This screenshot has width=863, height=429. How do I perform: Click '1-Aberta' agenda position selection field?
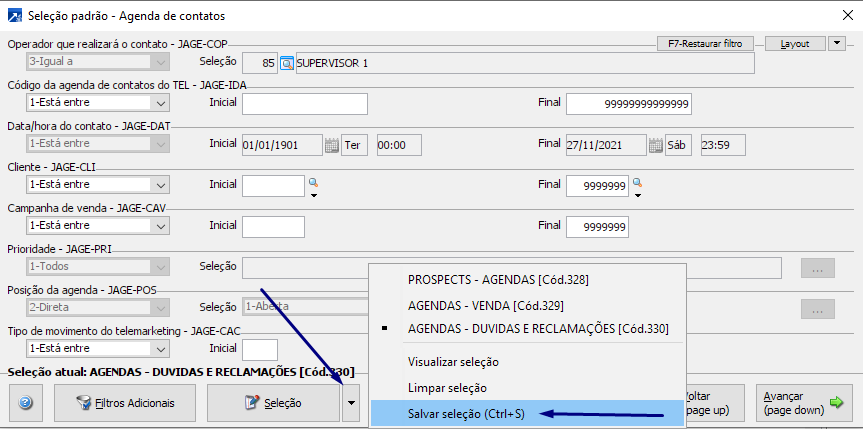[x=305, y=307]
